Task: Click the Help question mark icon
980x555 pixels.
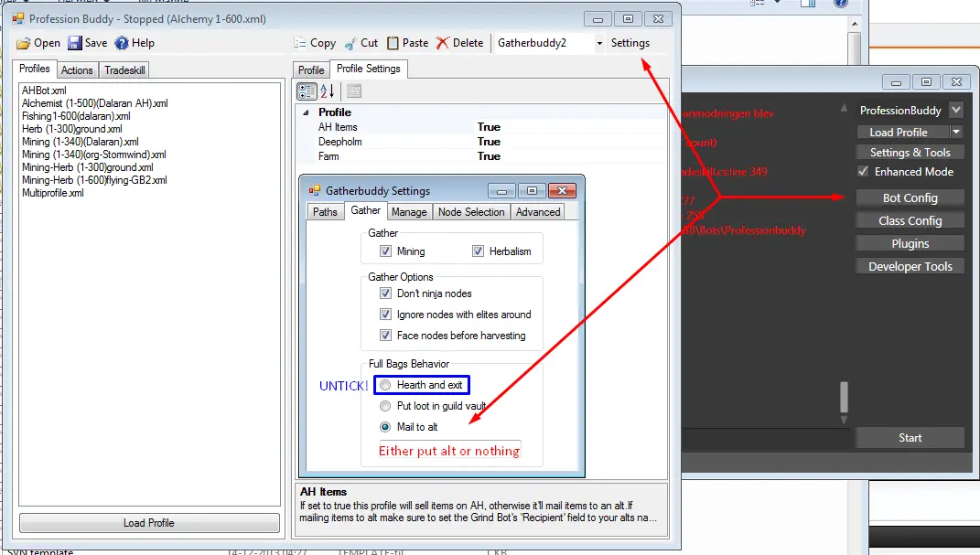Action: tap(122, 43)
